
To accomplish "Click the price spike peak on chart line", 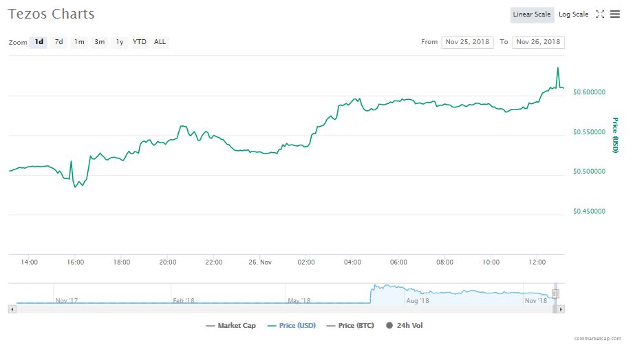I will pos(558,68).
